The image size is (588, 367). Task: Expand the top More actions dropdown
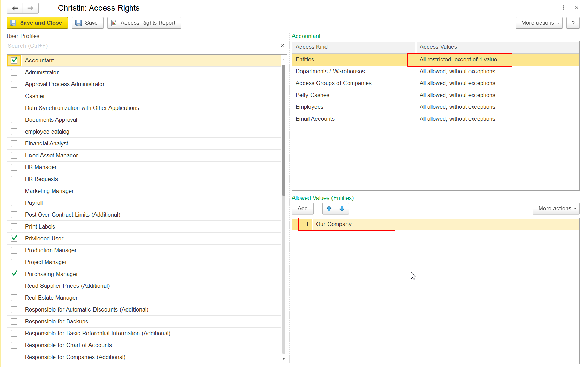click(539, 23)
